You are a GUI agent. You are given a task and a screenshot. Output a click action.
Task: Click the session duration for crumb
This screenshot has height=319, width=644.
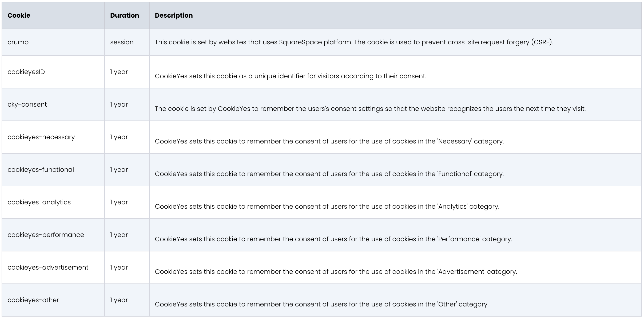122,42
